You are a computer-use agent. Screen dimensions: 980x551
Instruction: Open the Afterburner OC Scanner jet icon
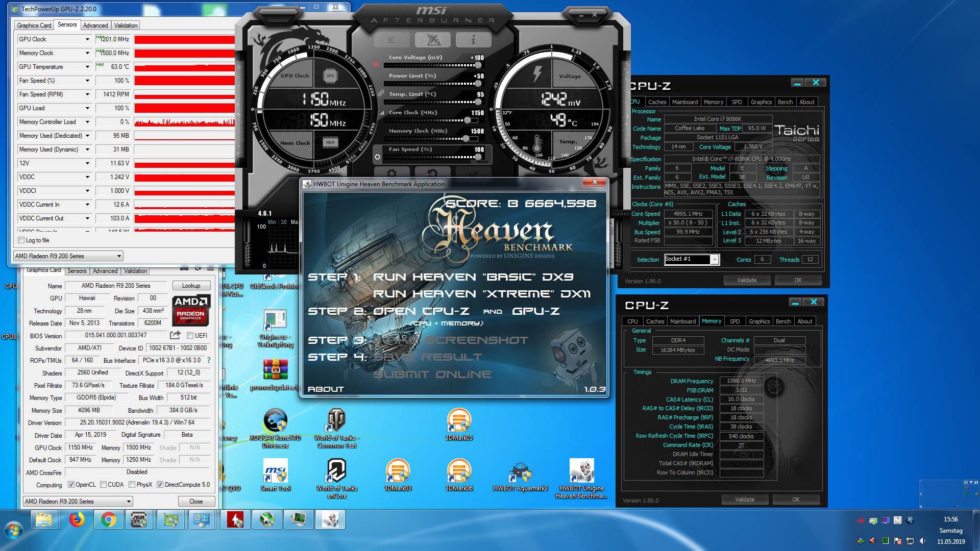pos(432,40)
